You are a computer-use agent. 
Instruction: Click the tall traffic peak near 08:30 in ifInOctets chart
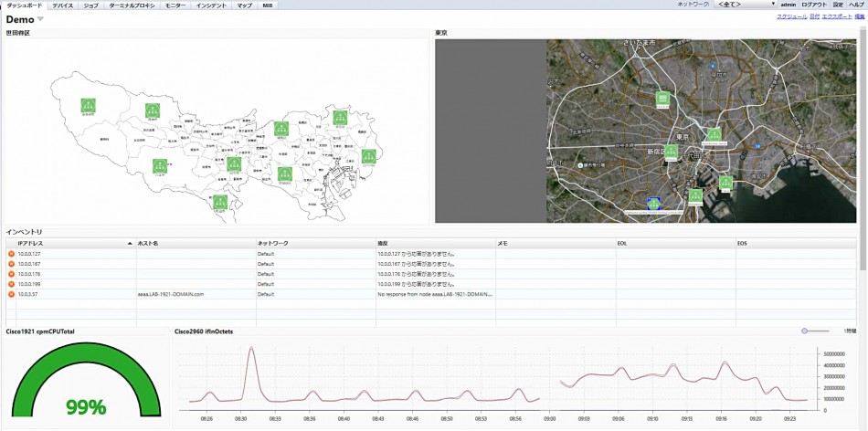[x=250, y=348]
